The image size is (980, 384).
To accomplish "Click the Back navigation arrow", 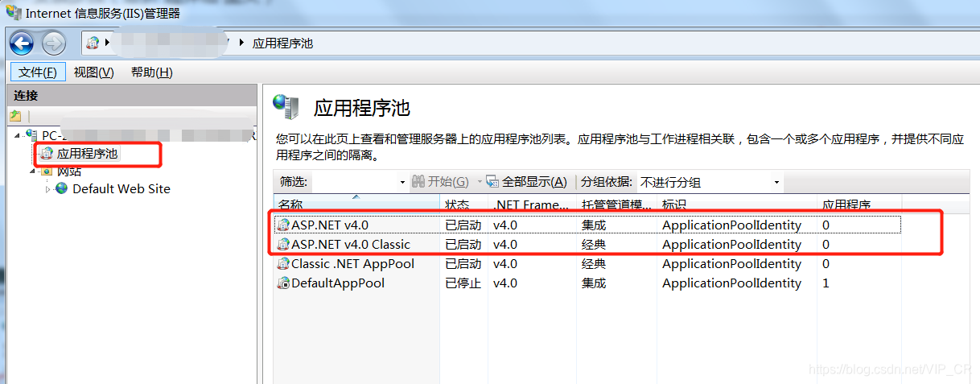I will [x=22, y=43].
